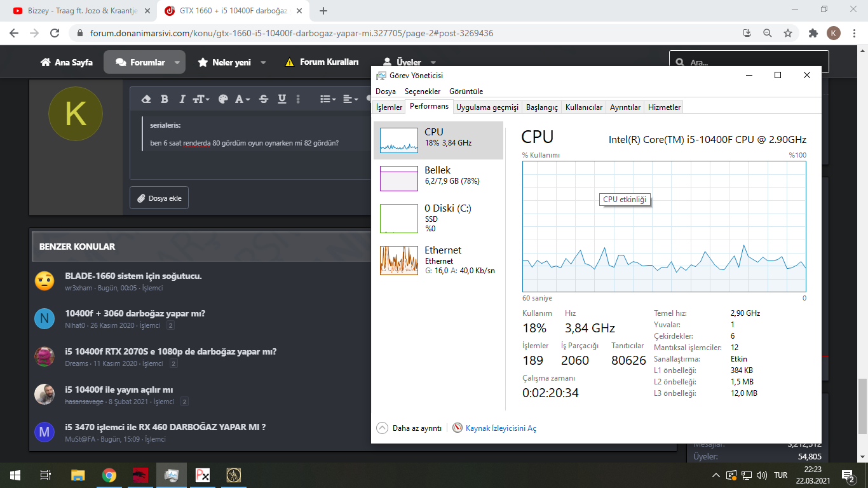The height and width of the screenshot is (488, 868).
Task: Open the font family 'A' dropdown in the editor
Action: pos(242,99)
